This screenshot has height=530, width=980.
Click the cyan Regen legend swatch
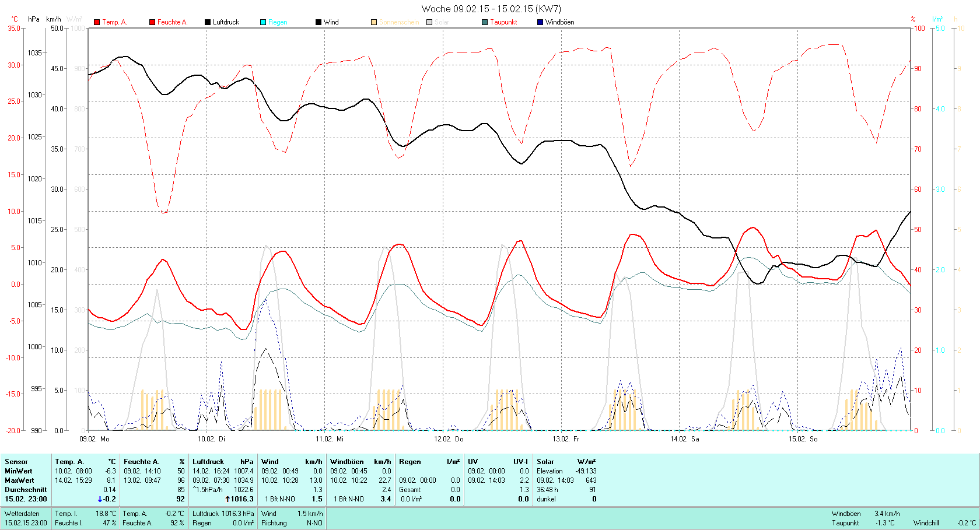point(263,22)
